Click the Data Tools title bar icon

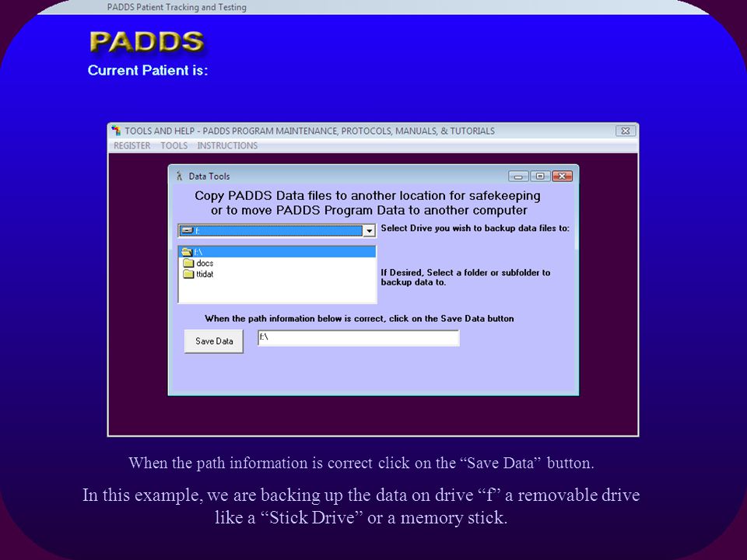tap(179, 177)
